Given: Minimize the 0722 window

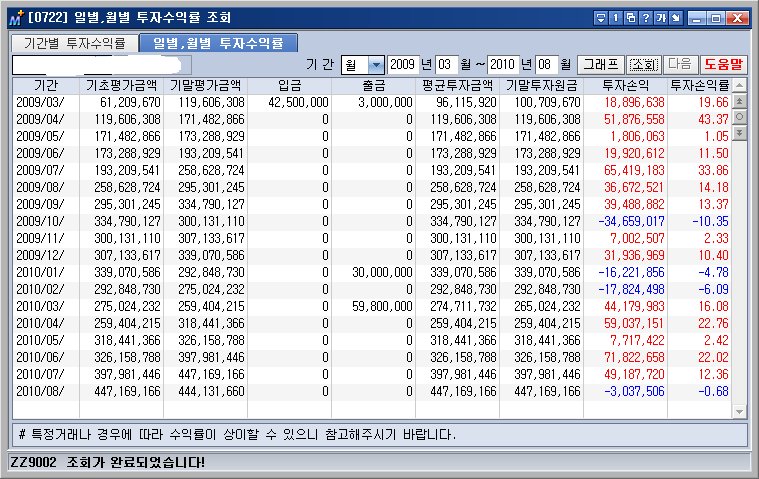Looking at the screenshot, I should (x=697, y=18).
